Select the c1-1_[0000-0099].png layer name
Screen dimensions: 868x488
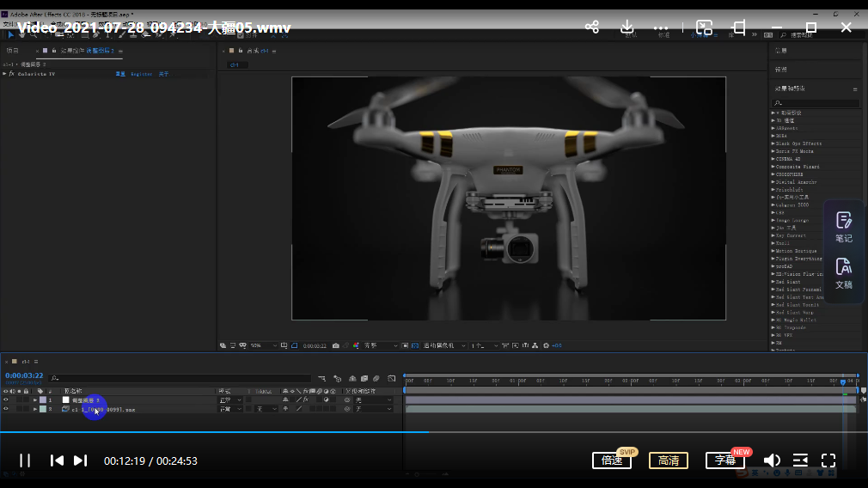(103, 410)
